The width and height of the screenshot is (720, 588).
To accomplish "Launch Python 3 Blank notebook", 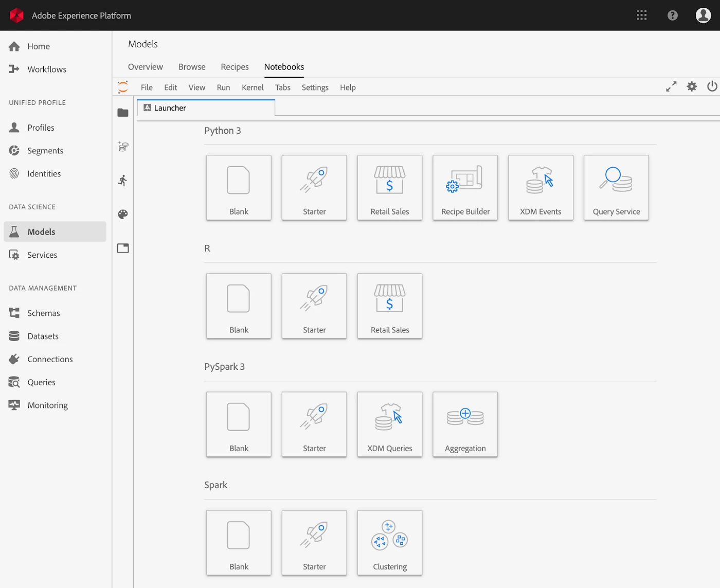I will pos(239,188).
